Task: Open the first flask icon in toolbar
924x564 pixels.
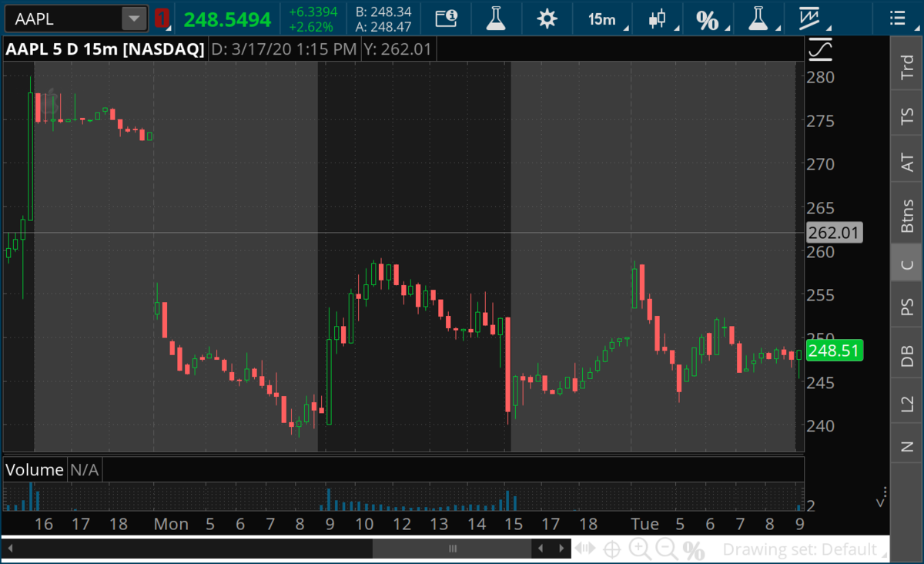Action: (497, 18)
